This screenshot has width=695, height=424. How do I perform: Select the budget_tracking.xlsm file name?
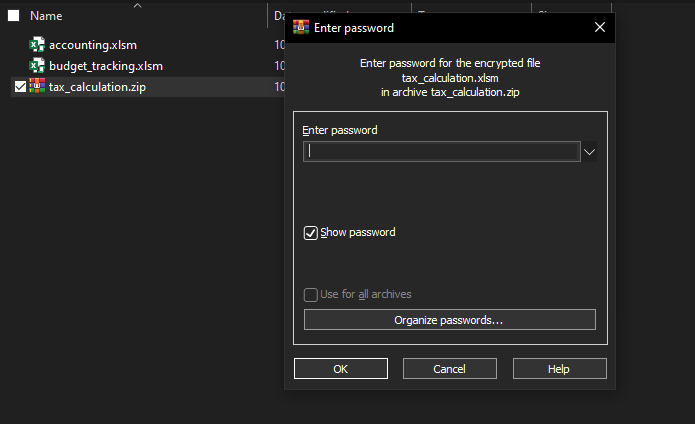(106, 66)
